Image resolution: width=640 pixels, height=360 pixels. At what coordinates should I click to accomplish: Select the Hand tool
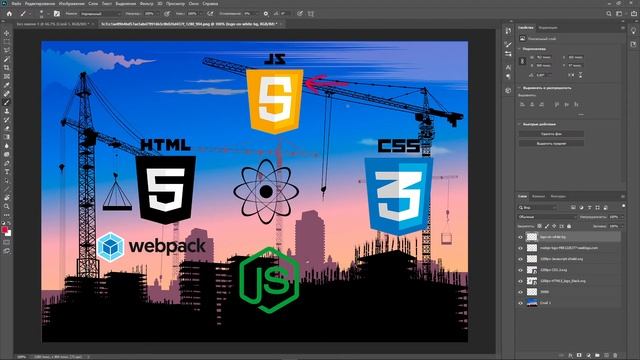[7, 198]
